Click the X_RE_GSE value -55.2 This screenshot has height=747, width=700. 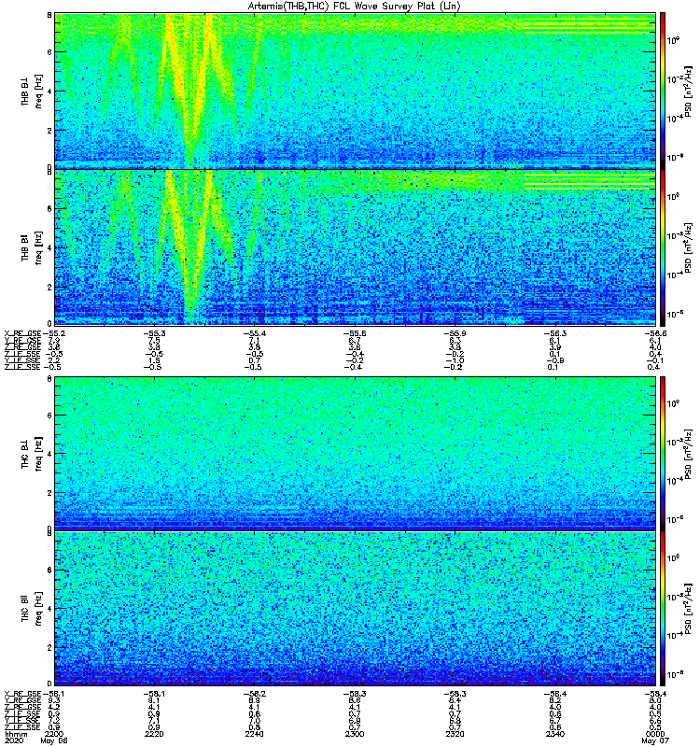click(54, 333)
